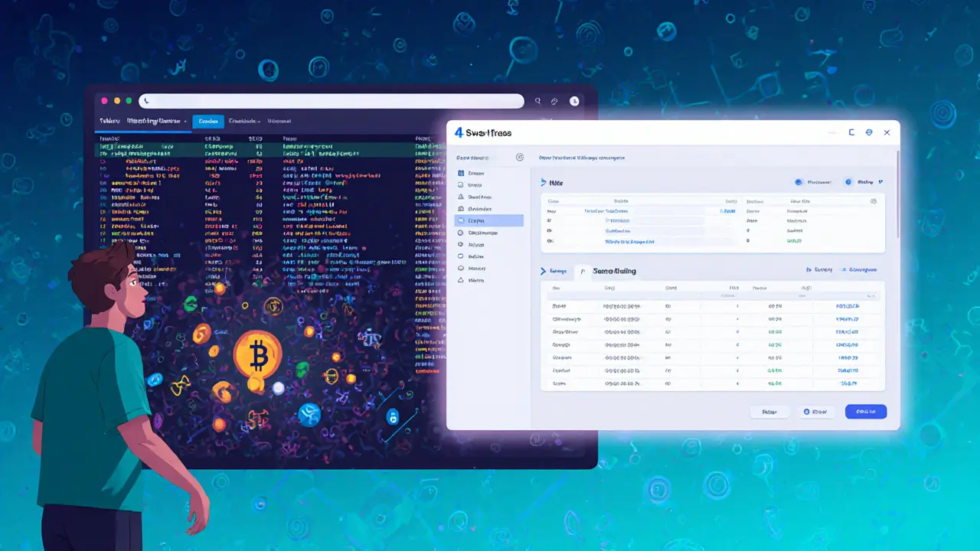Open the profile avatar in the browser toolbar
Screen dimensions: 980x551
click(x=573, y=100)
